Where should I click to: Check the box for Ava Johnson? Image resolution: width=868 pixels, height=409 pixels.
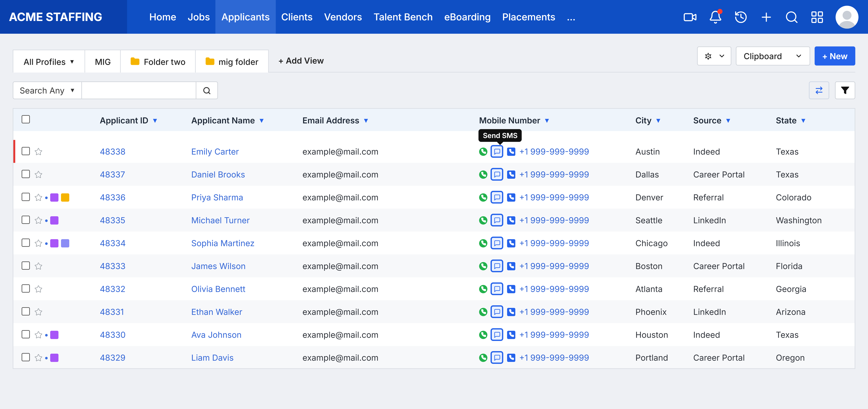(x=26, y=334)
